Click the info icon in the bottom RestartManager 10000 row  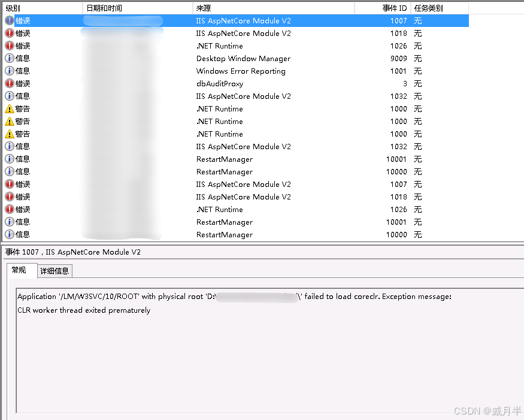click(10, 234)
